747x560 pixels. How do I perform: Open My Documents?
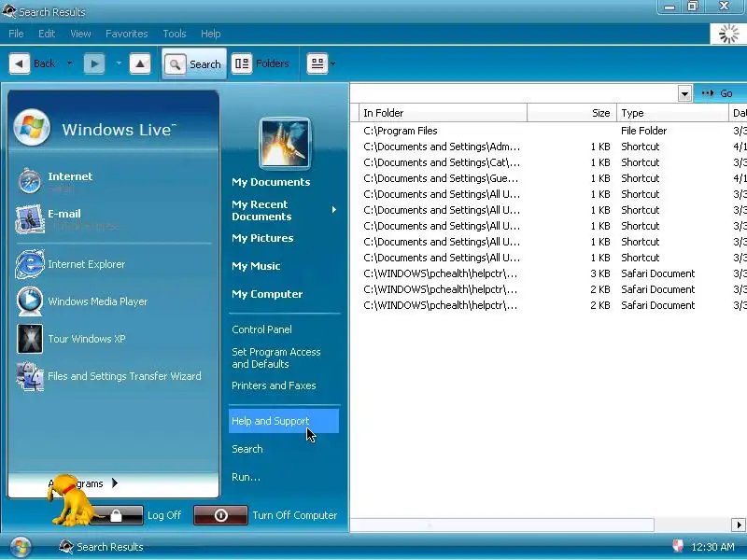271,182
